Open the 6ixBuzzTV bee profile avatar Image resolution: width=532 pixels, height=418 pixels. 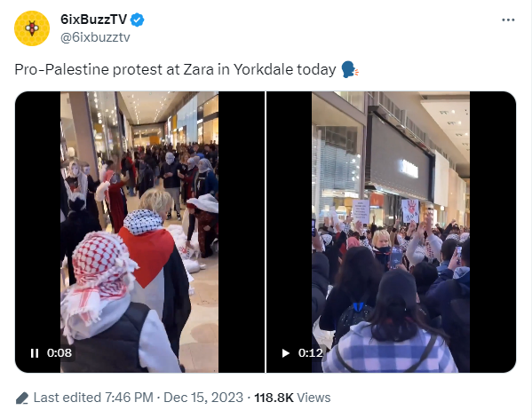(32, 28)
